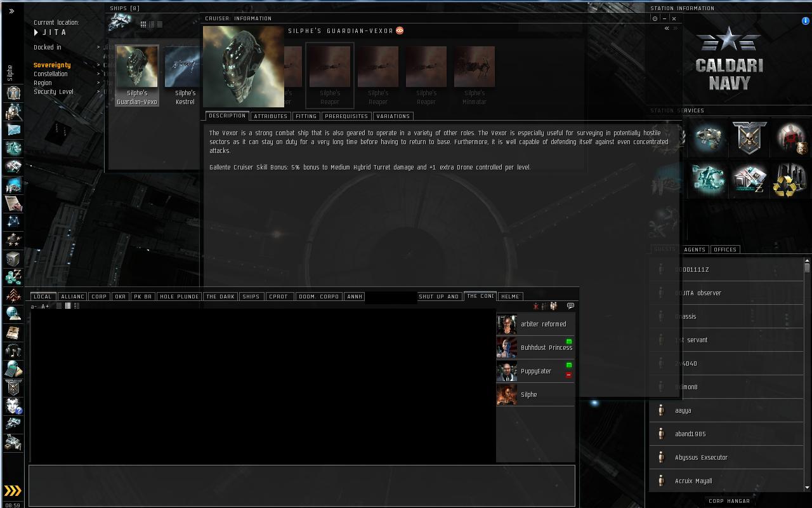Click the guest list scrollbar down arrow
The width and height of the screenshot is (812, 508).
pos(807,488)
